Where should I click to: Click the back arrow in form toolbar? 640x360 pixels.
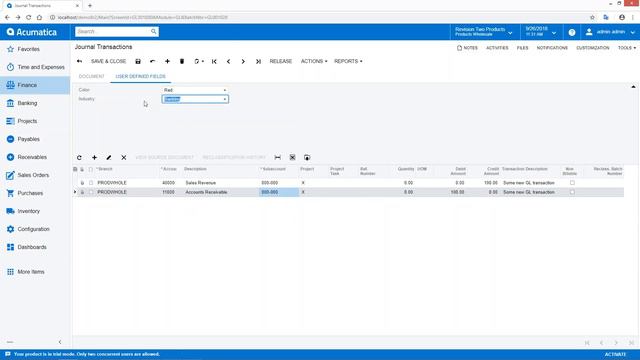(80, 61)
